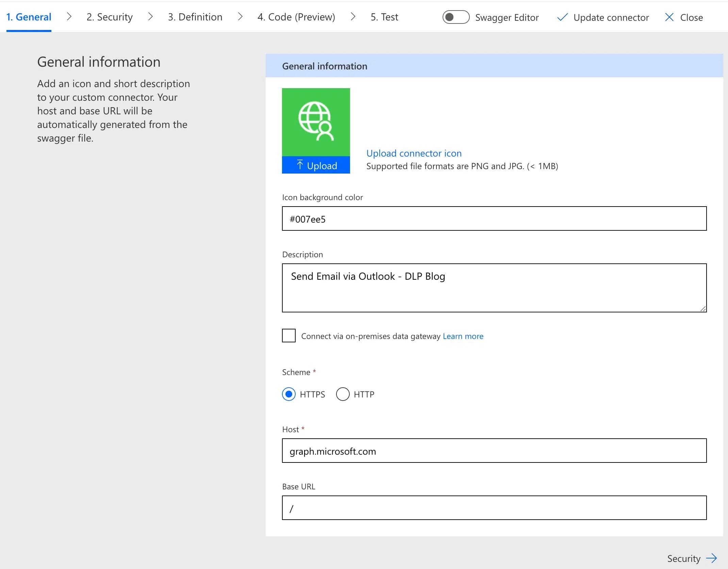Click the Close X icon
Viewport: 728px width, 569px height.
[669, 17]
